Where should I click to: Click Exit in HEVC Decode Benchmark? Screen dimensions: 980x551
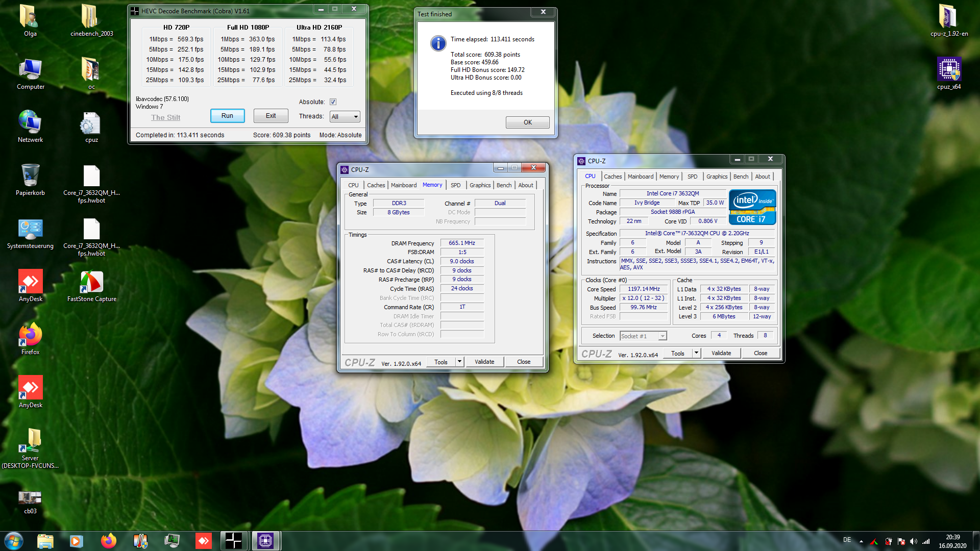tap(271, 116)
